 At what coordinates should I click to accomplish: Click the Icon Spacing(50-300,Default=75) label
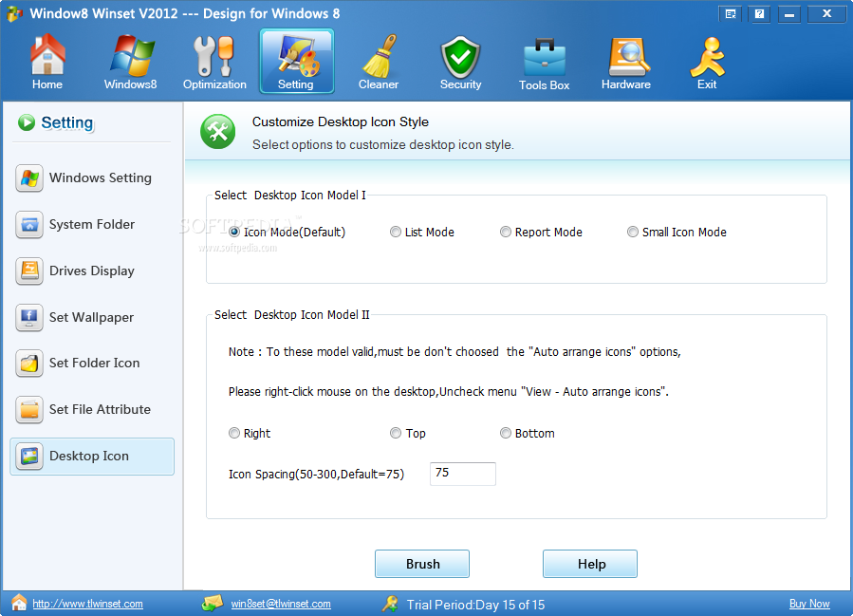[316, 474]
